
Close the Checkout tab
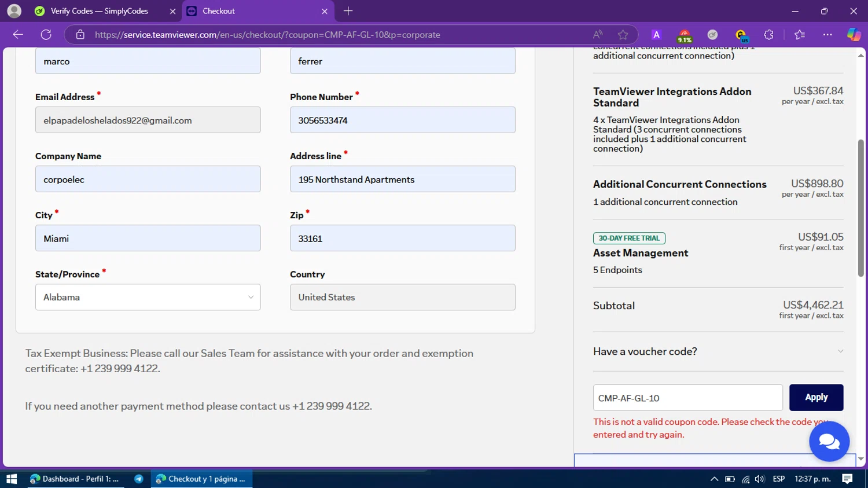(x=325, y=11)
